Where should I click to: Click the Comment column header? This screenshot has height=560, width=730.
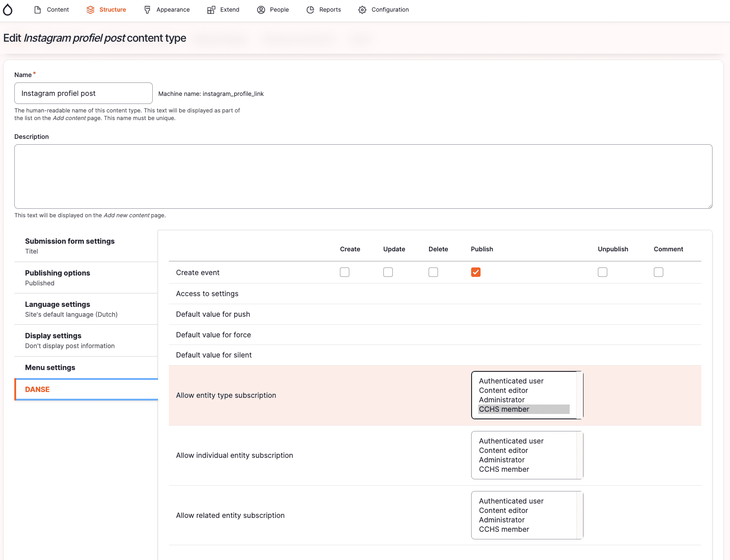click(x=669, y=249)
